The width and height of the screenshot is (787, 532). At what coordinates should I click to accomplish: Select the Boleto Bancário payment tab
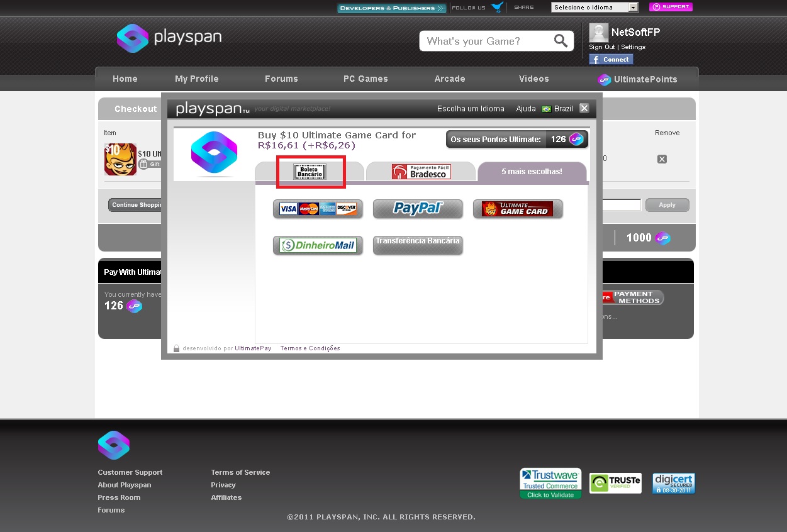[310, 171]
